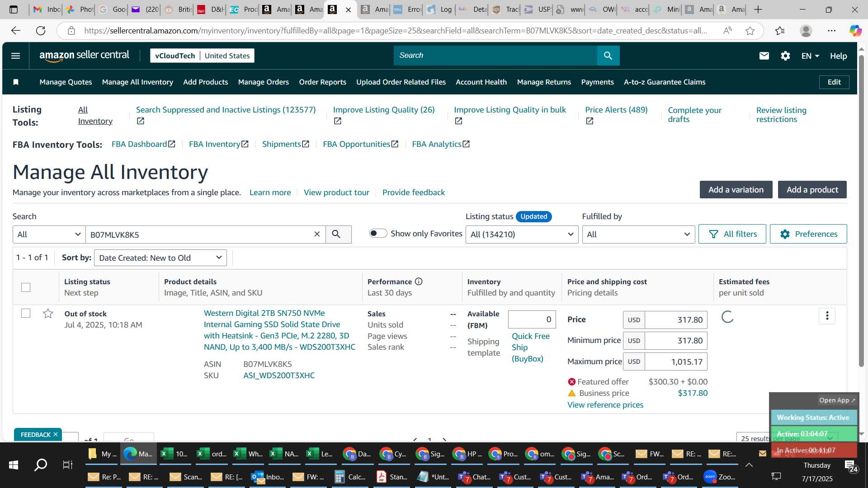This screenshot has height=488, width=868.
Task: Close the FEEDBACK tab
Action: coord(56,434)
